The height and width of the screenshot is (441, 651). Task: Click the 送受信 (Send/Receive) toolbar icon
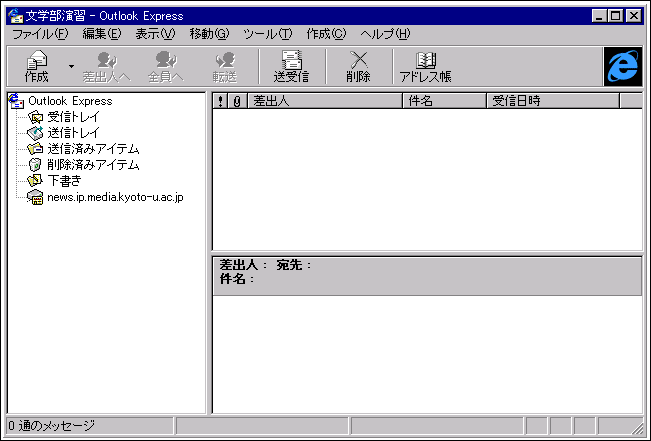click(291, 66)
